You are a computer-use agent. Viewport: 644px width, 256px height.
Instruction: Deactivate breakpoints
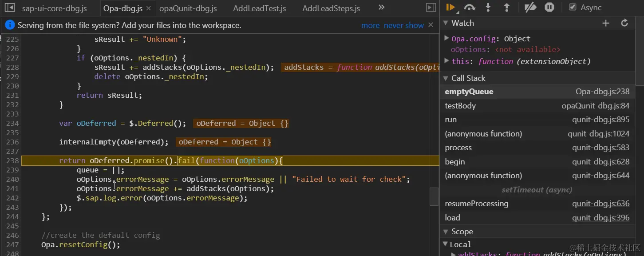point(530,7)
